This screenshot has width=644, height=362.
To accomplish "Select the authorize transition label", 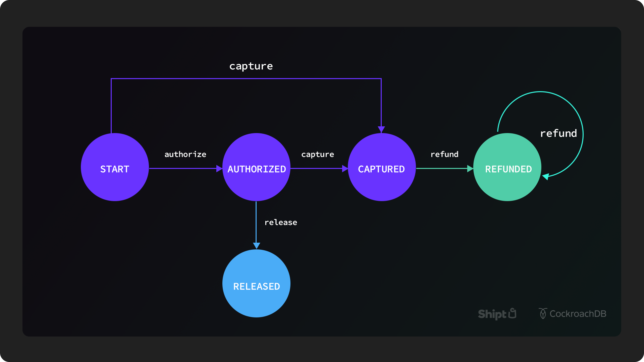I will (x=185, y=154).
